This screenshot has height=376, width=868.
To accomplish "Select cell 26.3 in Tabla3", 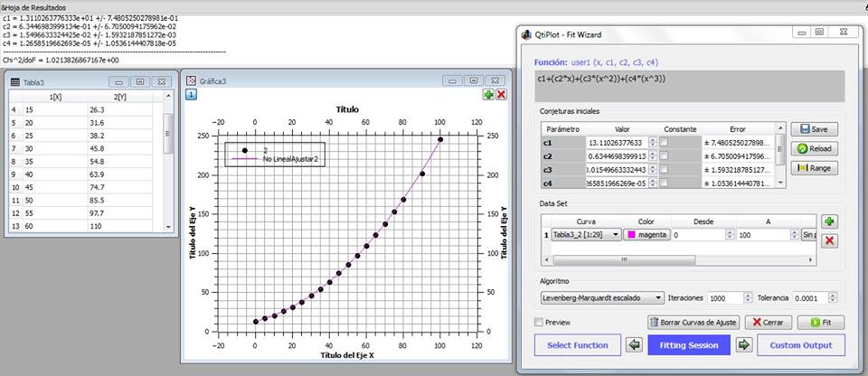I will pos(120,109).
